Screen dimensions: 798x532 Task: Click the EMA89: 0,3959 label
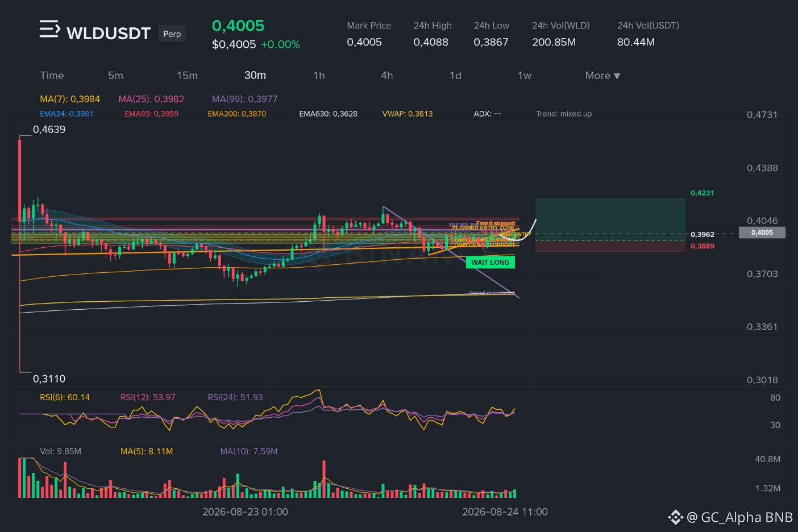152,114
